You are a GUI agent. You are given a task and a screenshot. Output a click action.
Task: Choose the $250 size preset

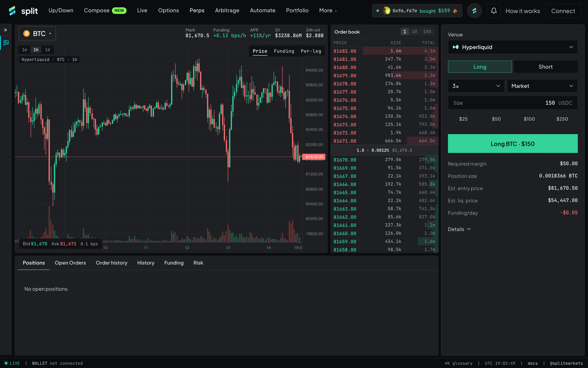click(562, 119)
